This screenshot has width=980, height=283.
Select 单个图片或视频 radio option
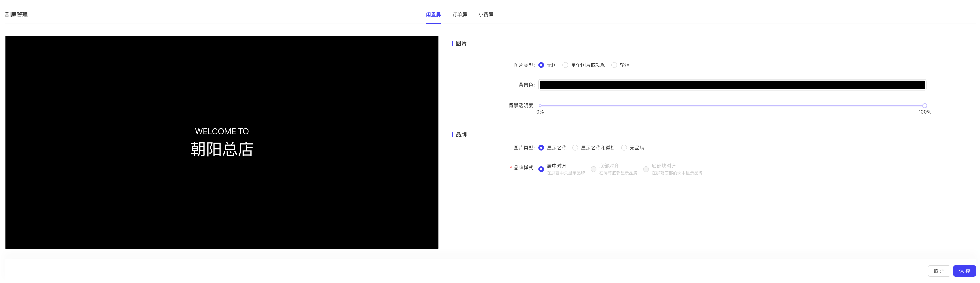tap(565, 65)
